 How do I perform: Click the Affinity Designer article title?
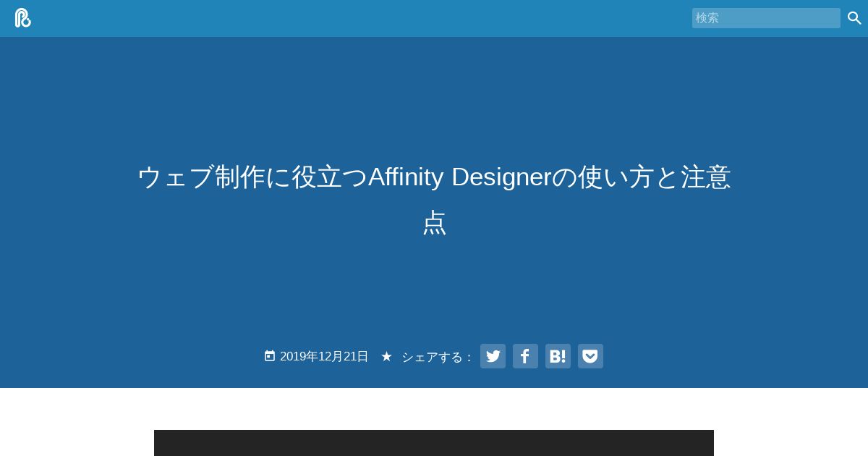(x=434, y=199)
